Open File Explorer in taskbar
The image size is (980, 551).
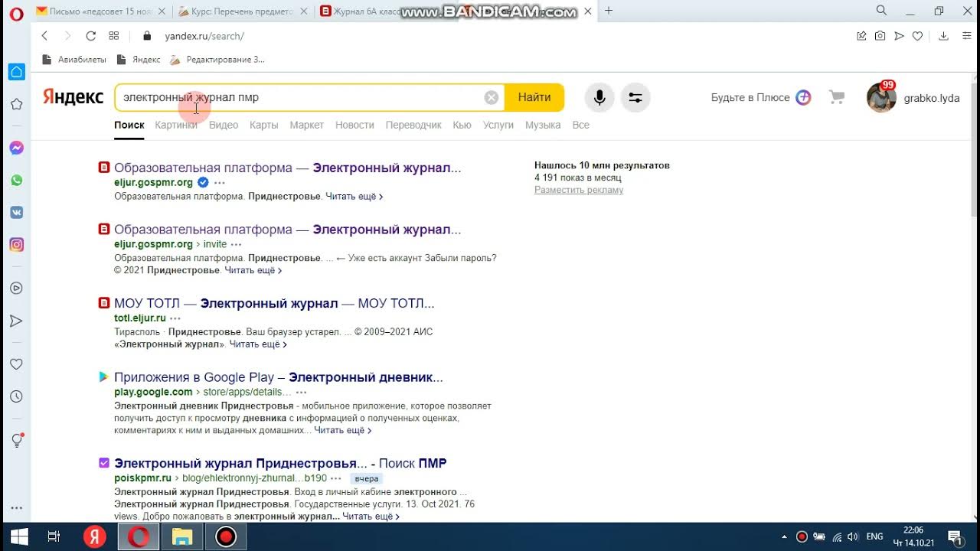pos(182,536)
